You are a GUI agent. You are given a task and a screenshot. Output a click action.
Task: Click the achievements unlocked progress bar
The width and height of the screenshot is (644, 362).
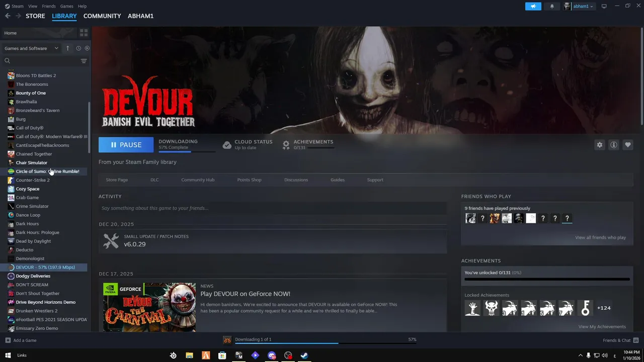pyautogui.click(x=547, y=279)
